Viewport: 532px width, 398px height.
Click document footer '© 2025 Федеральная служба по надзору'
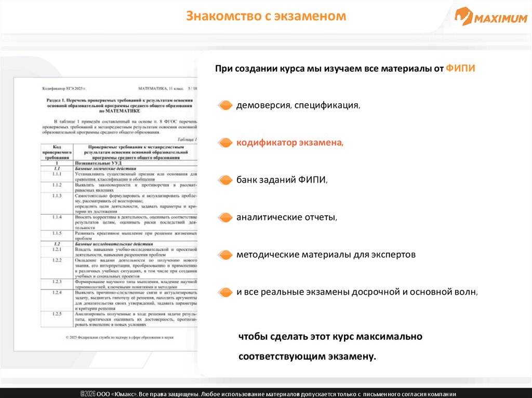[119, 338]
